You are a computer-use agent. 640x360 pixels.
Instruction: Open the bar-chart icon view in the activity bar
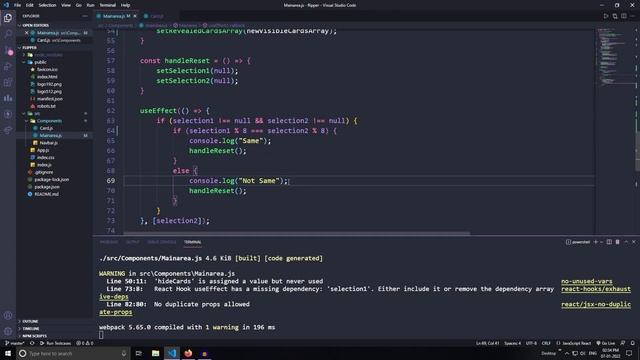8,98
